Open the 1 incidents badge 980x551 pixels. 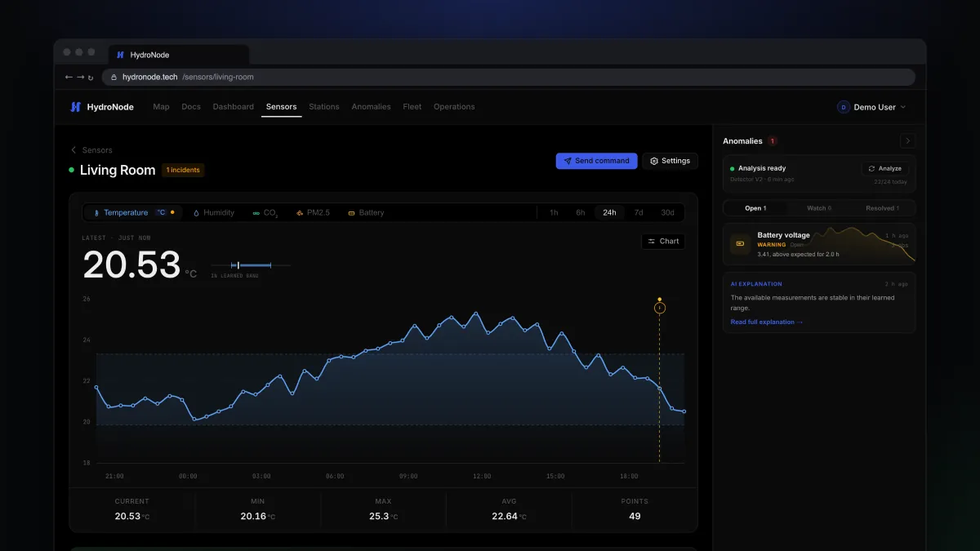click(x=183, y=171)
